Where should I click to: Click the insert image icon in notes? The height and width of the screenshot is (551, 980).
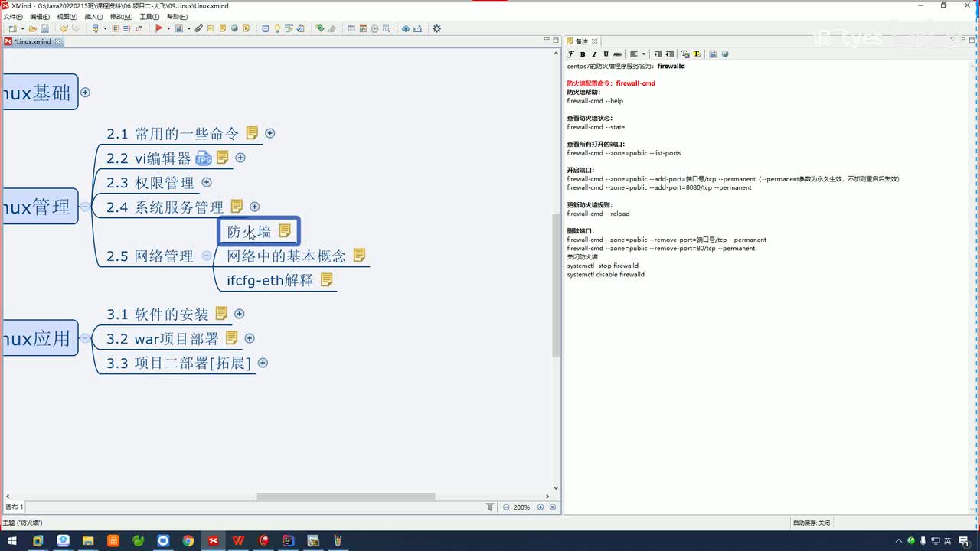click(x=713, y=54)
